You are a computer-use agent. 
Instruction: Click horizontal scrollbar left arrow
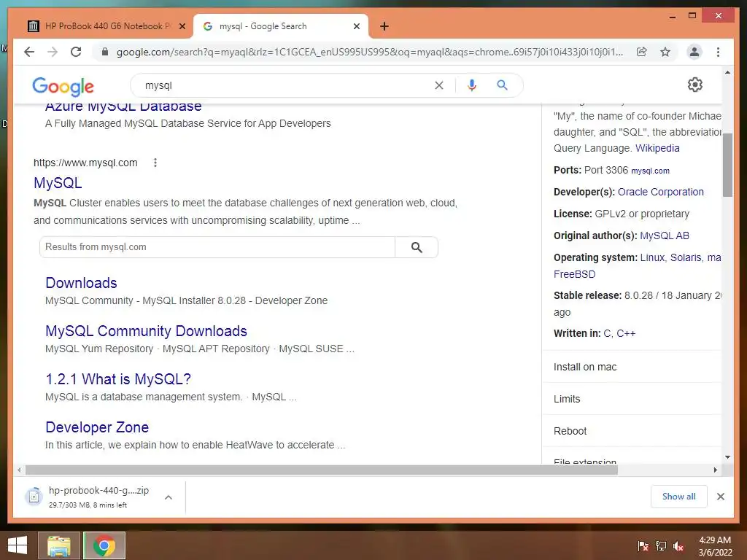(19, 470)
